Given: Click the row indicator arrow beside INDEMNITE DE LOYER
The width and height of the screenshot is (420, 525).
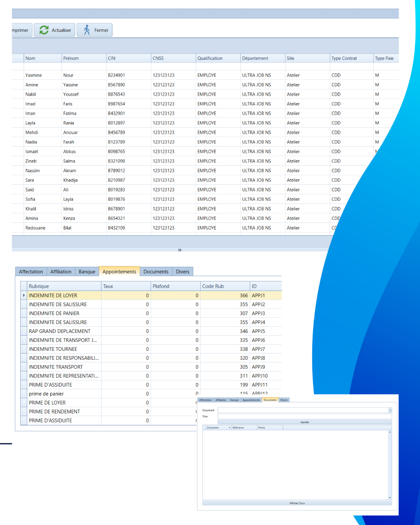Looking at the screenshot, I should coord(24,296).
